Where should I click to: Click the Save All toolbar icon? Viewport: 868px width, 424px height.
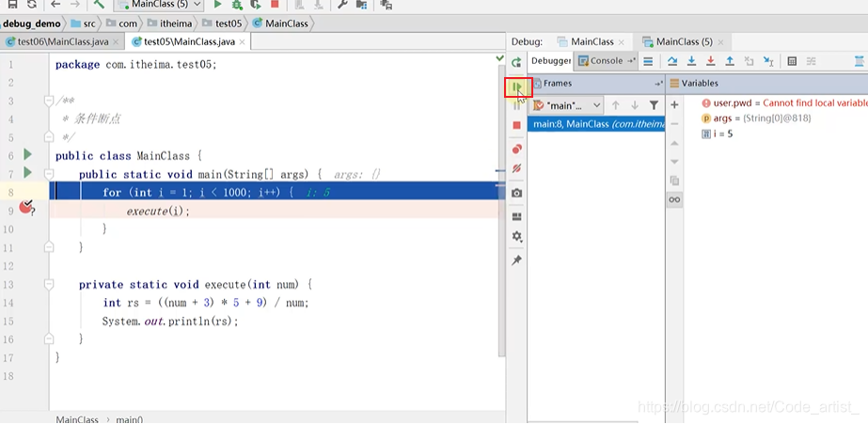click(12, 4)
